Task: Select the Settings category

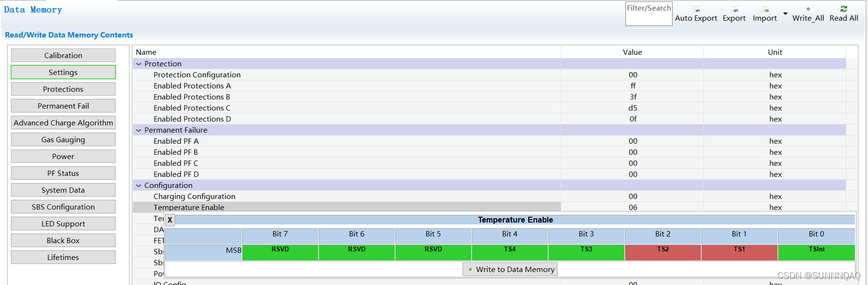Action: [63, 72]
